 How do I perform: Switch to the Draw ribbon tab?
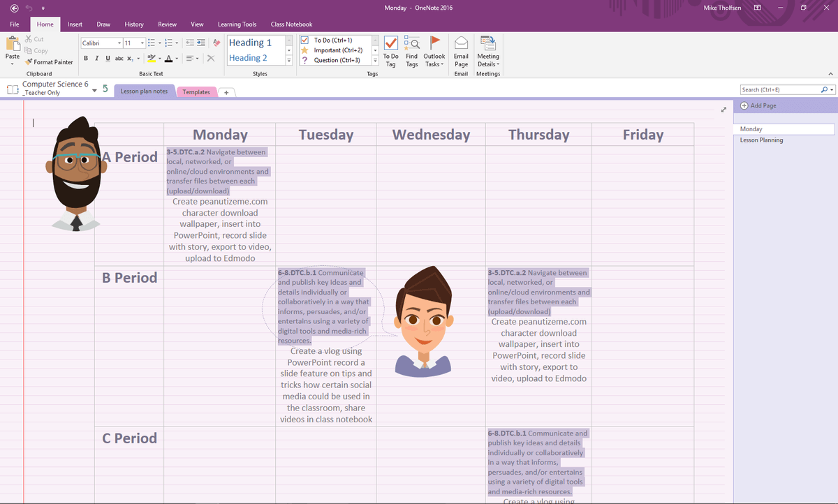[103, 24]
